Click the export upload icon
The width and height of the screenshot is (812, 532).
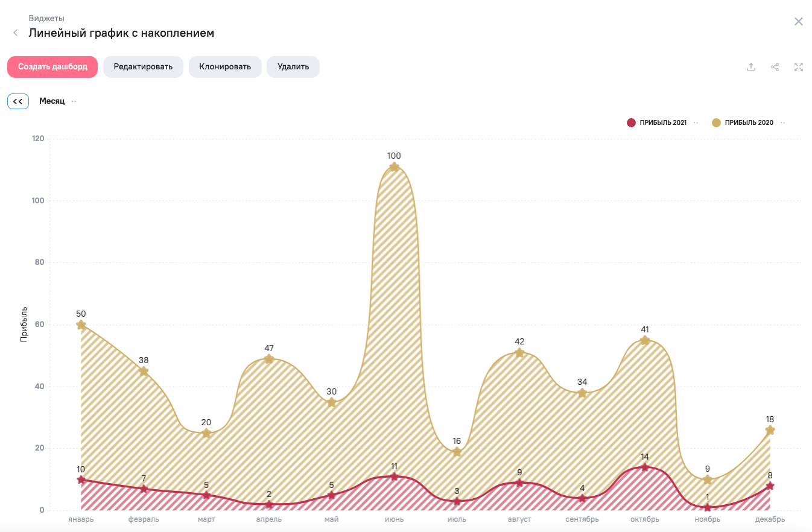(x=751, y=67)
